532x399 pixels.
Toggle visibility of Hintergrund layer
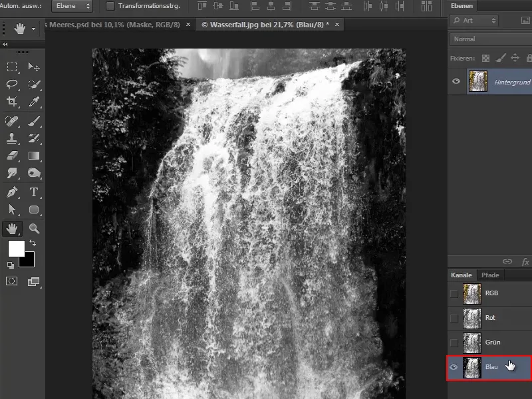point(456,81)
